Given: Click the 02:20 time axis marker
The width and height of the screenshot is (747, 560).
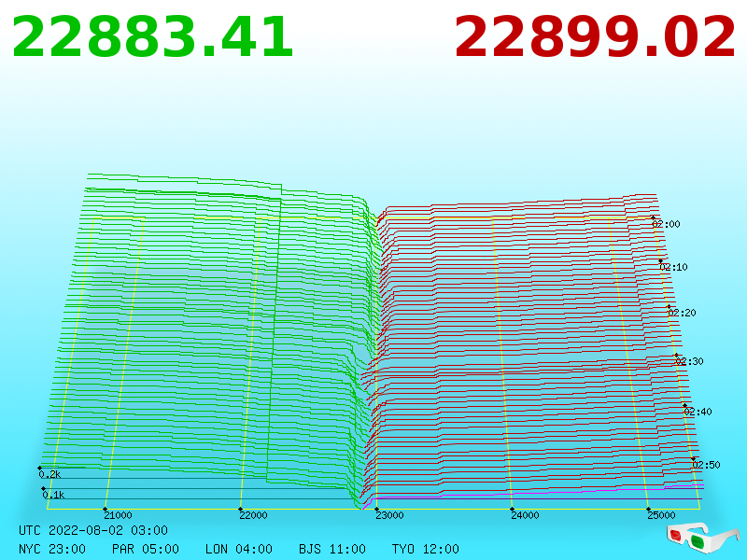Looking at the screenshot, I should (682, 313).
